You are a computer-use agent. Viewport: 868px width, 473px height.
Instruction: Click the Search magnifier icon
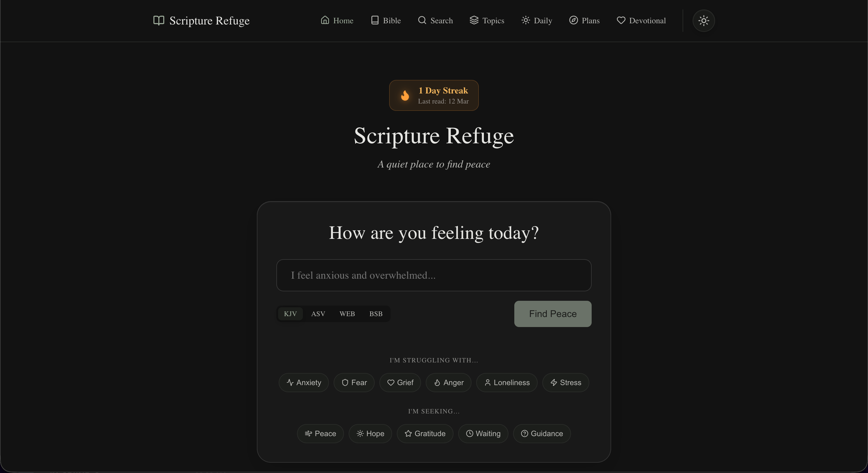(x=422, y=20)
